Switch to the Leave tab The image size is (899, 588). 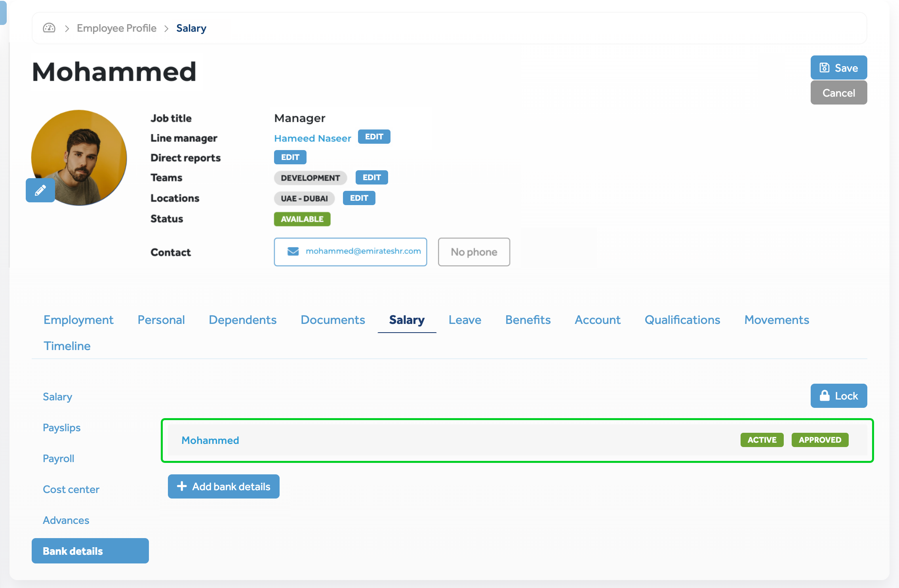click(x=465, y=320)
